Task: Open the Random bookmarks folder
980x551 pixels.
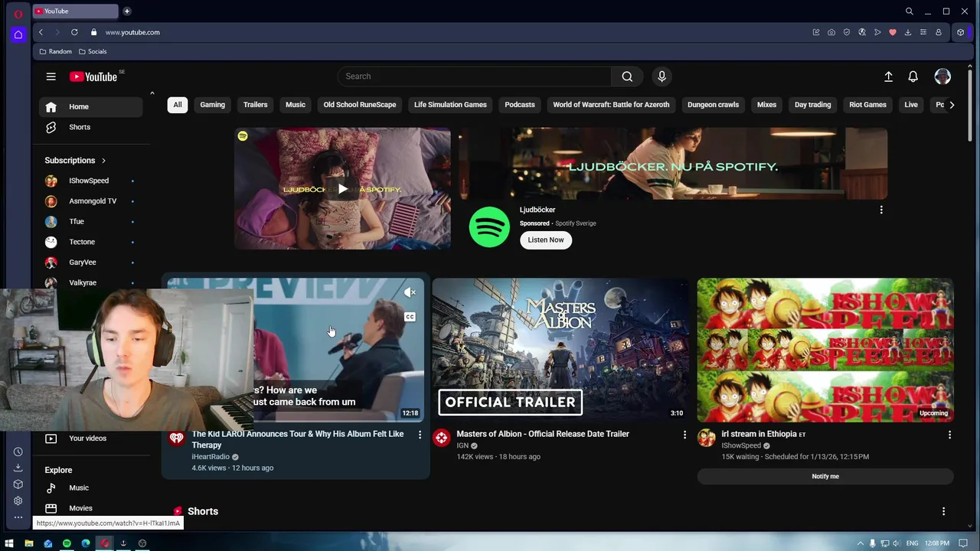Action: tap(55, 51)
